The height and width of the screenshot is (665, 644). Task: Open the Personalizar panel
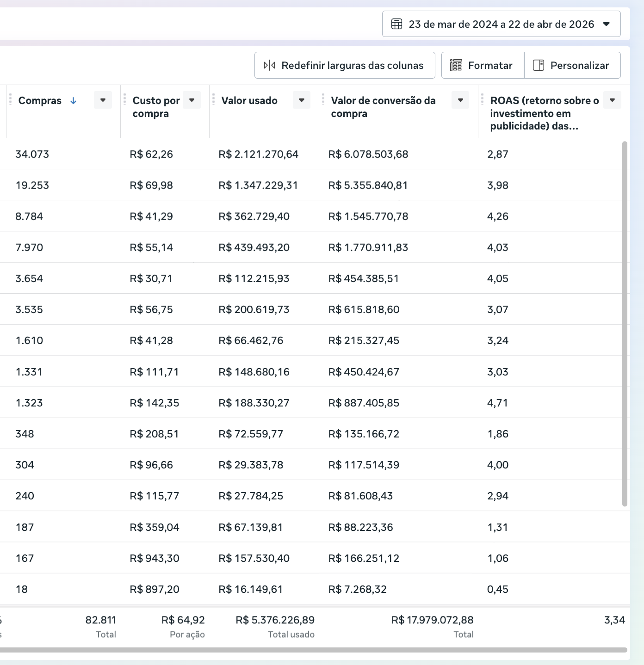572,65
